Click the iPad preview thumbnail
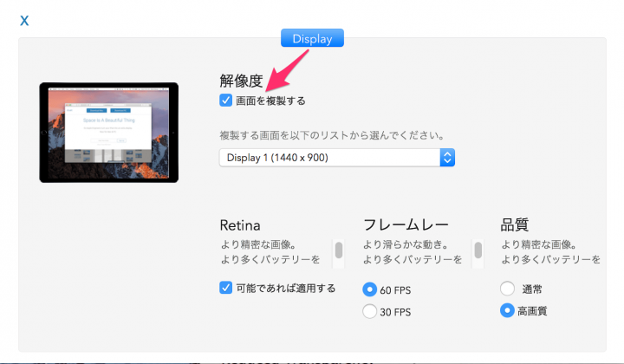This screenshot has height=364, width=624. point(108,133)
